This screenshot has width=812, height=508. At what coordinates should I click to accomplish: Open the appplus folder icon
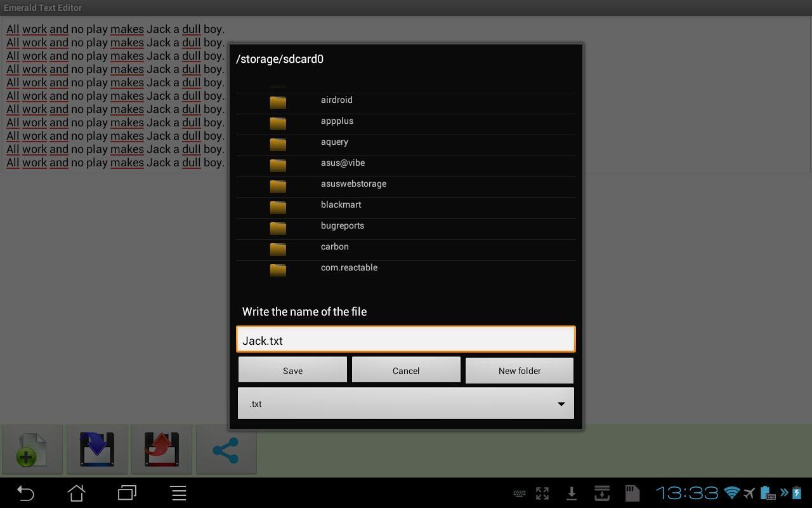click(278, 123)
